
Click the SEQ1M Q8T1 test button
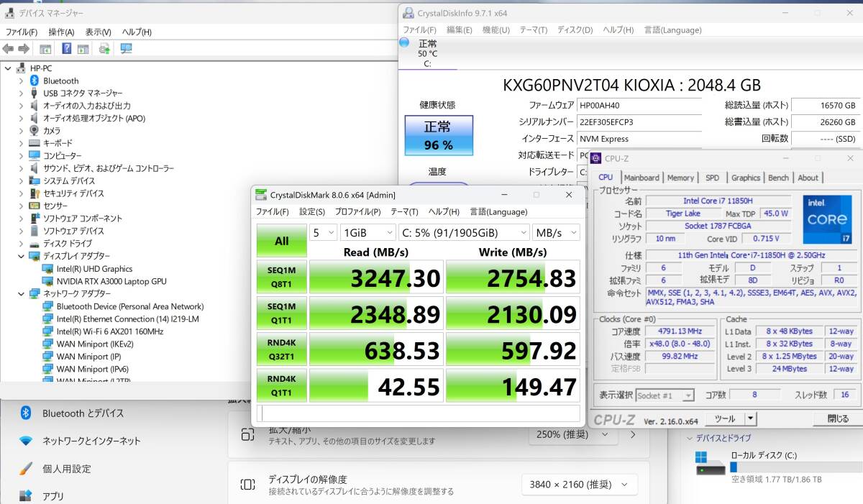pyautogui.click(x=282, y=277)
